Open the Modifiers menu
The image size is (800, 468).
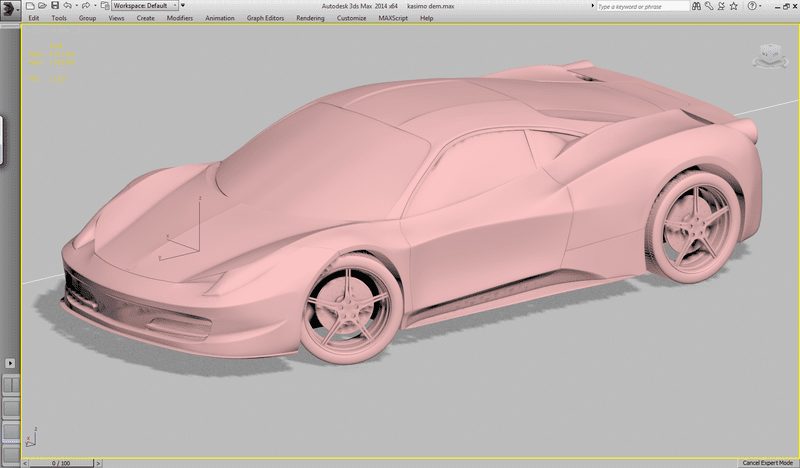[x=180, y=18]
